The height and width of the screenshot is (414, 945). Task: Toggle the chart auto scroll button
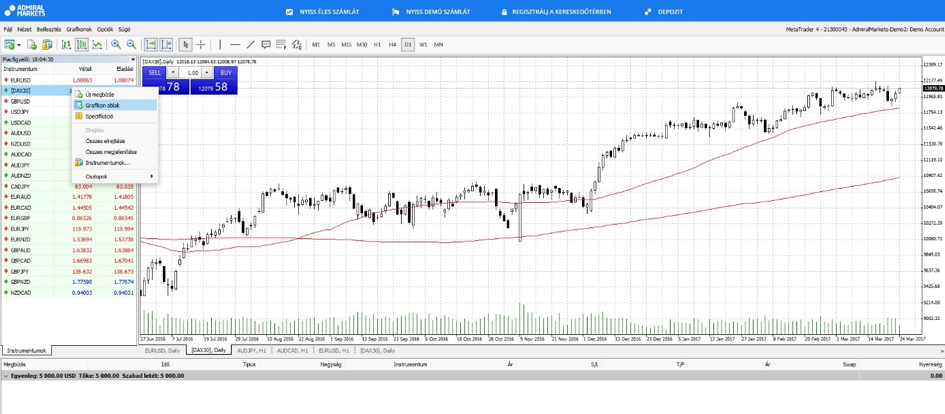pyautogui.click(x=151, y=45)
